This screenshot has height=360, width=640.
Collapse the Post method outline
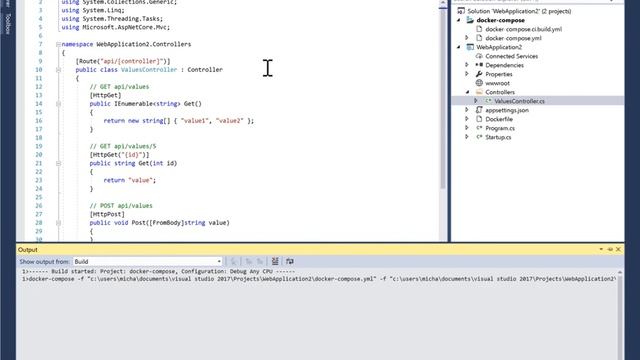coord(58,223)
